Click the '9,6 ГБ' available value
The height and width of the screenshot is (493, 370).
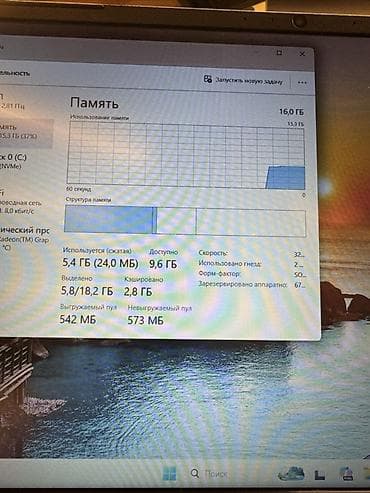pos(163,264)
